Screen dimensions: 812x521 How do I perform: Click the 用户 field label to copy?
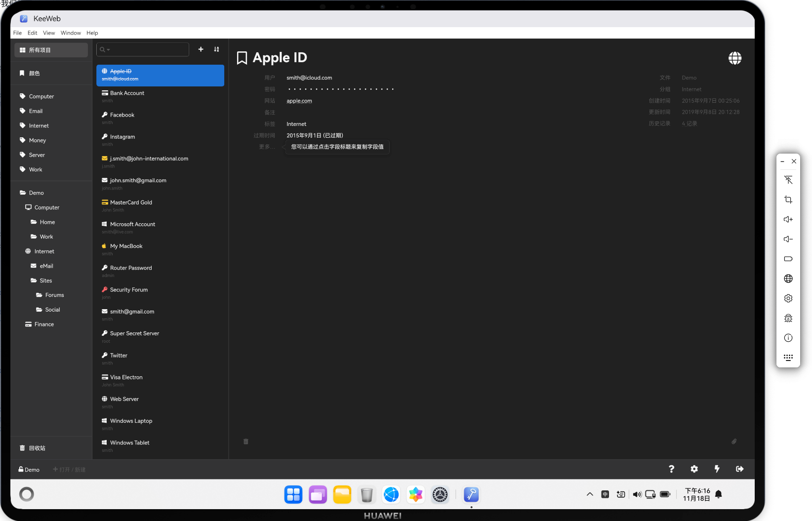pos(270,78)
